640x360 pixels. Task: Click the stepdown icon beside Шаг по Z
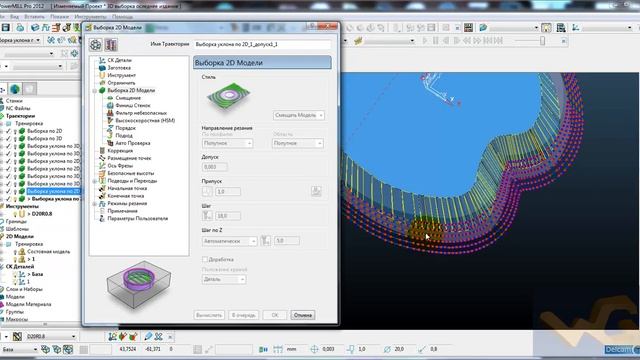(x=266, y=241)
